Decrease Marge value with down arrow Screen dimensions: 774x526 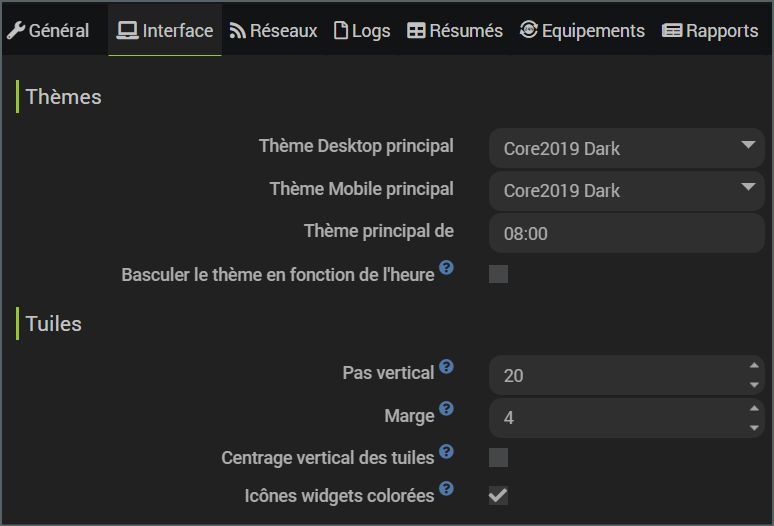coord(754,428)
